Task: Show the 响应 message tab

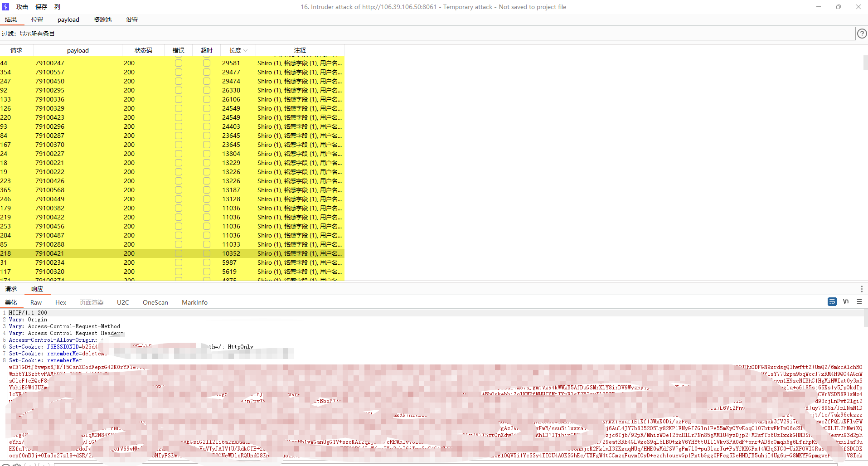Action: point(37,289)
